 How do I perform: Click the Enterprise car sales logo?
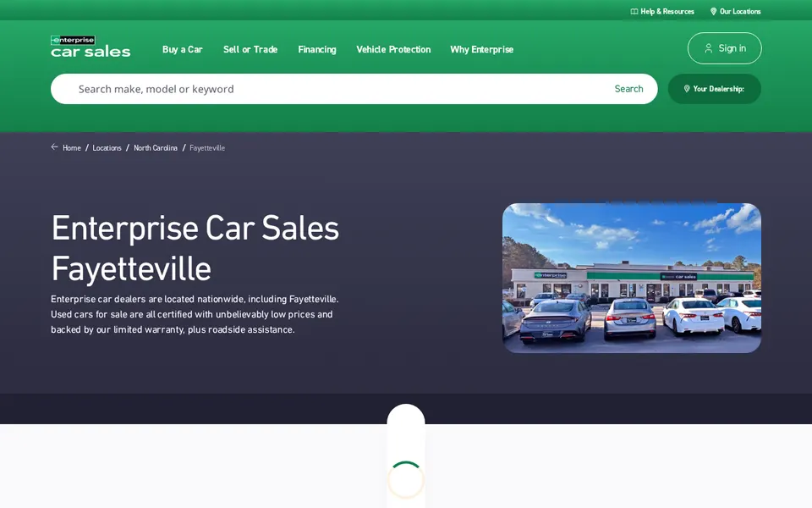(91, 46)
